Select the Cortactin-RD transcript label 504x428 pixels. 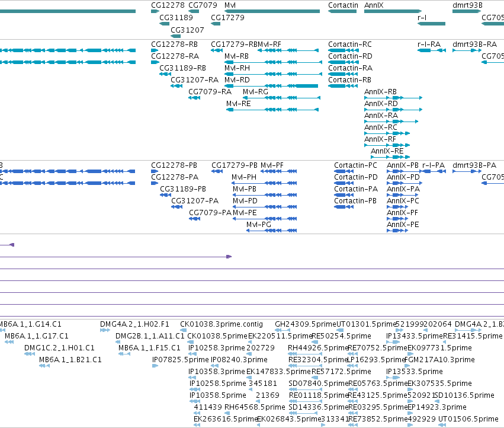350,56
